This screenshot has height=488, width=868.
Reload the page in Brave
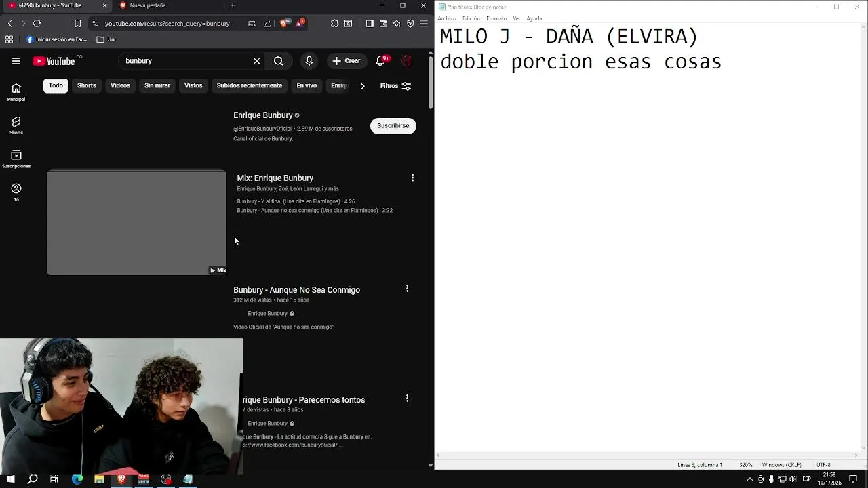point(37,23)
